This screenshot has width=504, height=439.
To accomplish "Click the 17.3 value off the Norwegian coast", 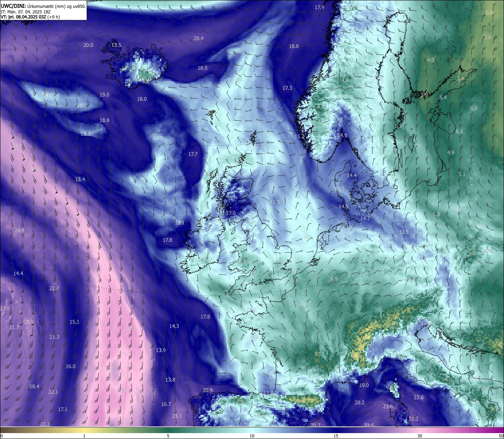I will coord(287,88).
